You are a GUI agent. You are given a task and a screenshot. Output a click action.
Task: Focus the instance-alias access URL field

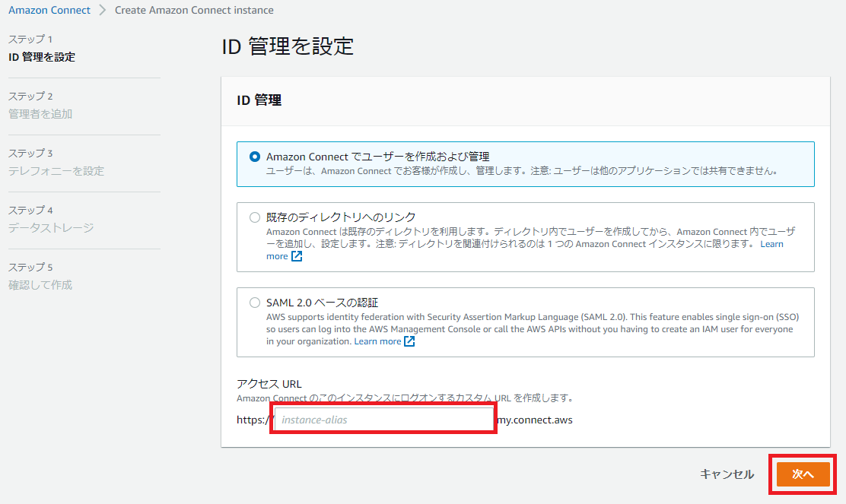click(383, 420)
